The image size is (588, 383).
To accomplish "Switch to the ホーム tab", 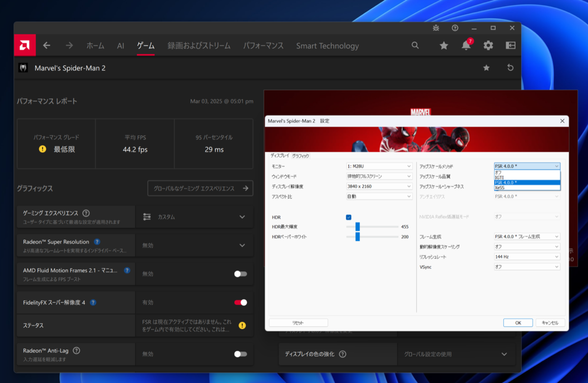I will (95, 46).
